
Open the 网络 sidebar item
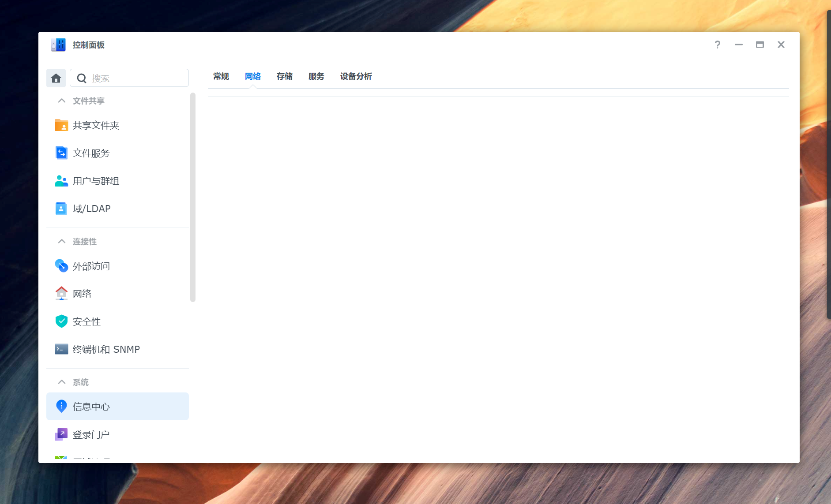[x=82, y=294]
